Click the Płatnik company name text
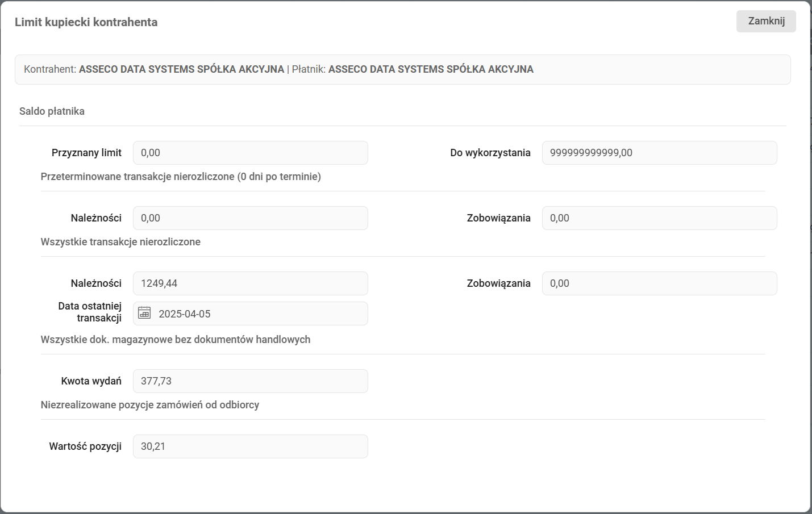Viewport: 812px width, 514px height. point(431,69)
